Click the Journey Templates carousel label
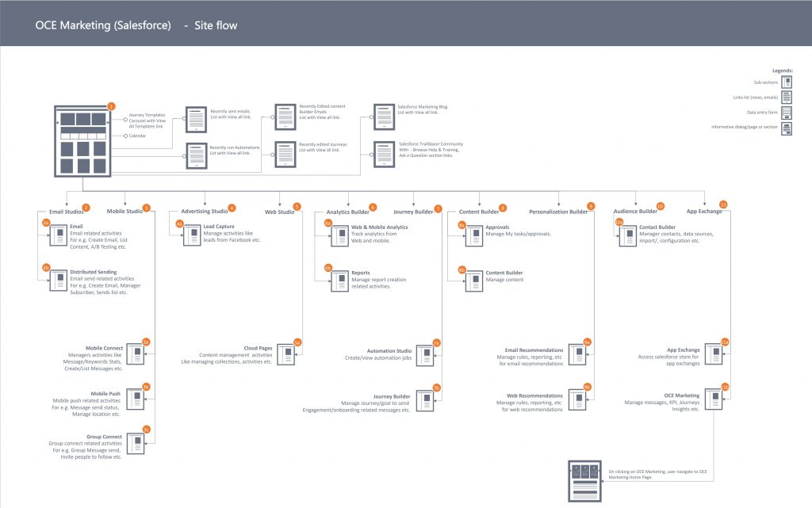Image resolution: width=812 pixels, height=508 pixels. [x=147, y=120]
